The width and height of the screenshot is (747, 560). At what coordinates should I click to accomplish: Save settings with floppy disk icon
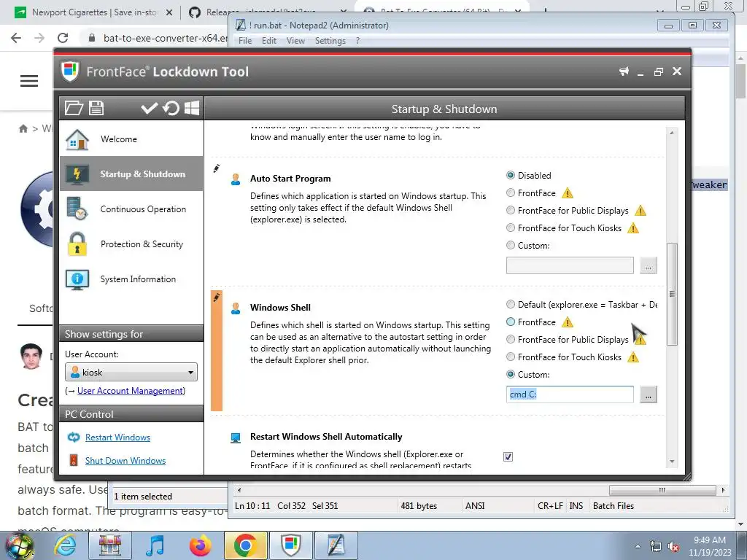click(x=96, y=108)
